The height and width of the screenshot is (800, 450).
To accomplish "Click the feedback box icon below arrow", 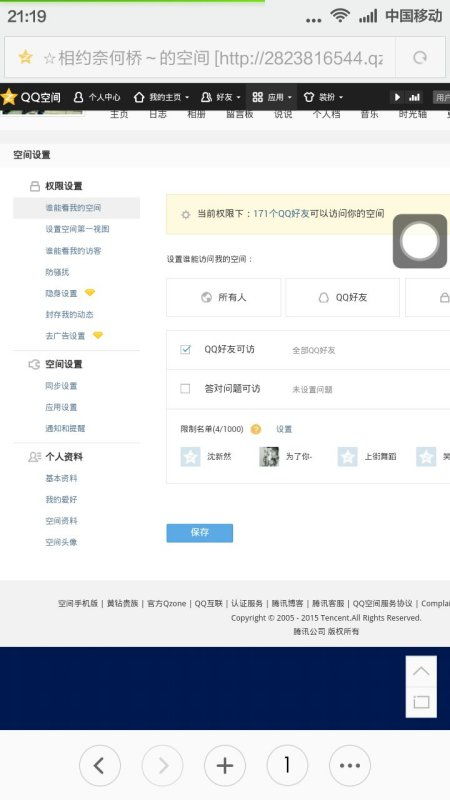I will (421, 703).
